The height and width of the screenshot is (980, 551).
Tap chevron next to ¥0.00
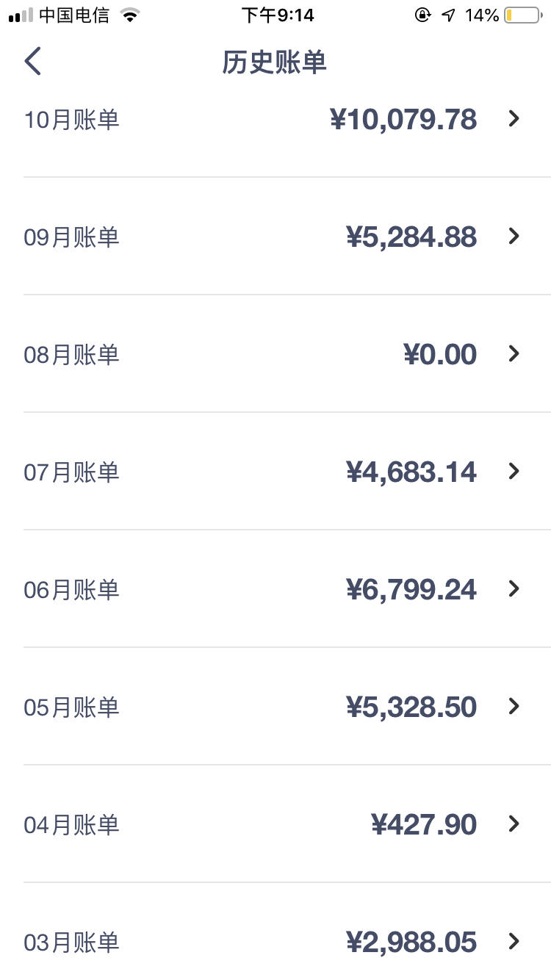pos(514,353)
